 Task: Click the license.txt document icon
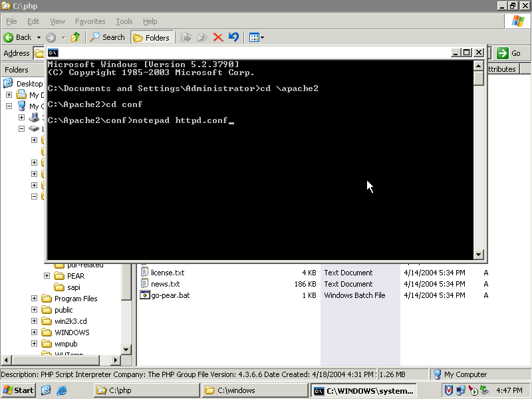(145, 273)
